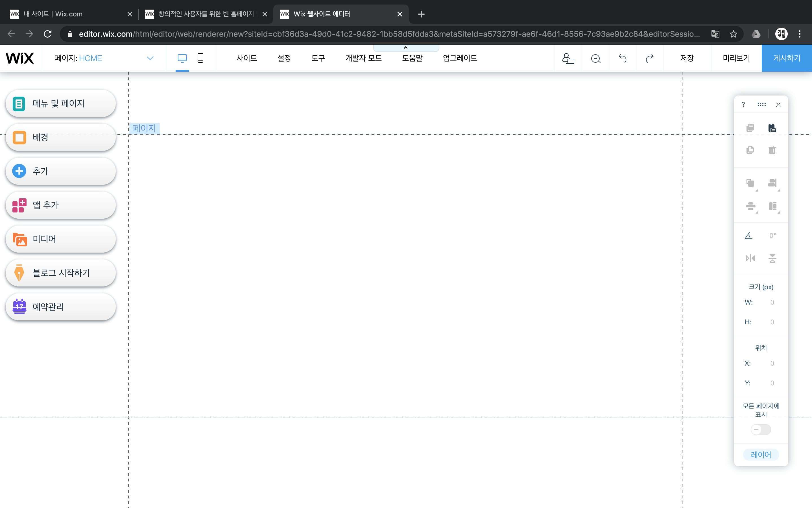Click the 게시하기 publish button
Viewport: 812px width, 508px height.
(x=787, y=58)
